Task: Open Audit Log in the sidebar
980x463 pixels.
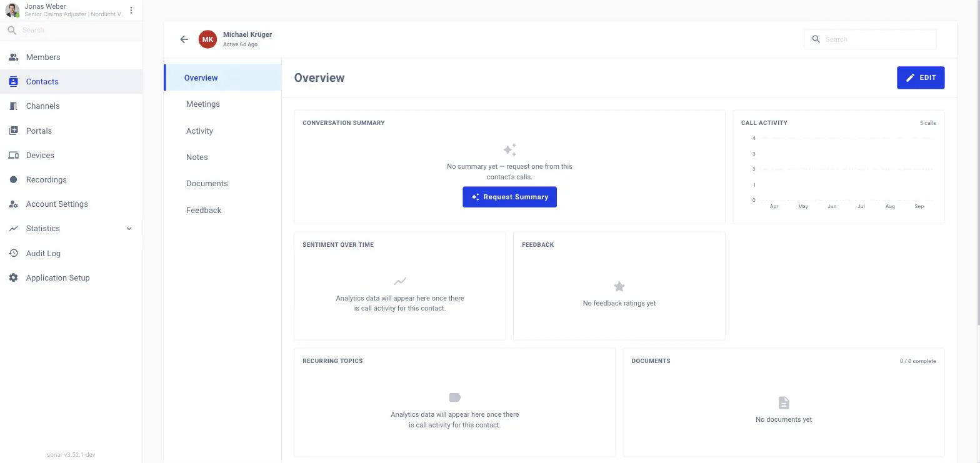Action: 71,254
